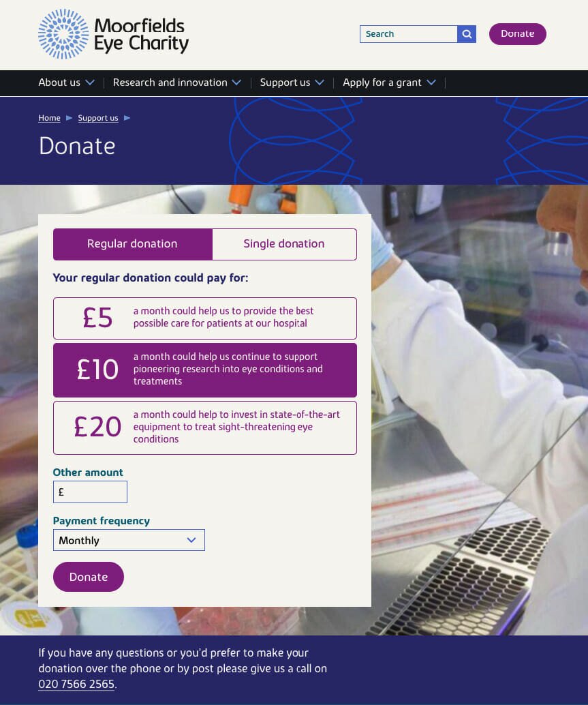Click the Search text field

(x=408, y=34)
